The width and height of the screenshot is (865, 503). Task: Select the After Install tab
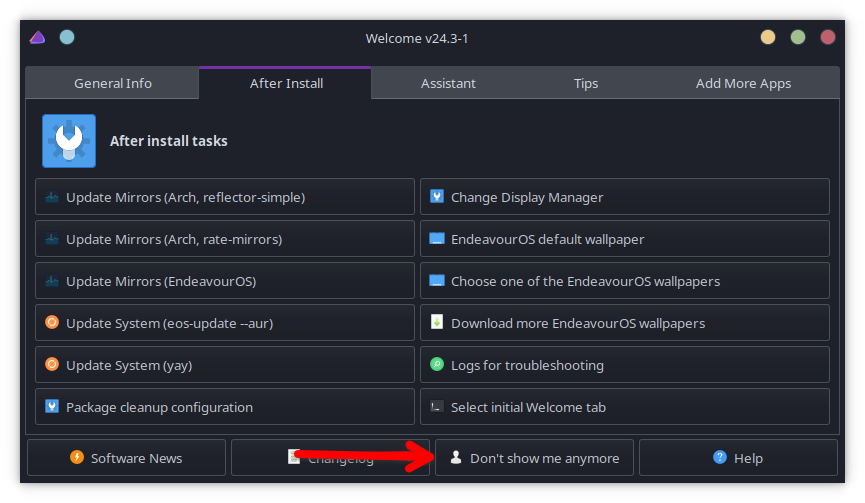285,83
